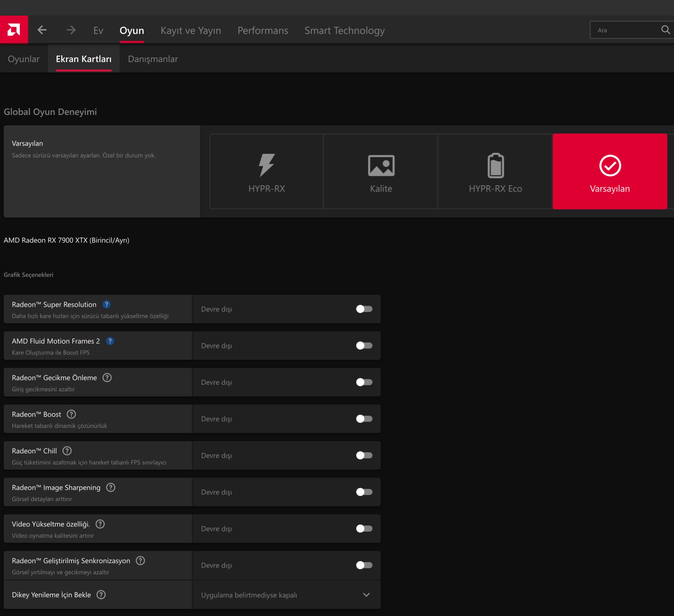Select the Kalite profile
The height and width of the screenshot is (616, 674).
pos(381,171)
